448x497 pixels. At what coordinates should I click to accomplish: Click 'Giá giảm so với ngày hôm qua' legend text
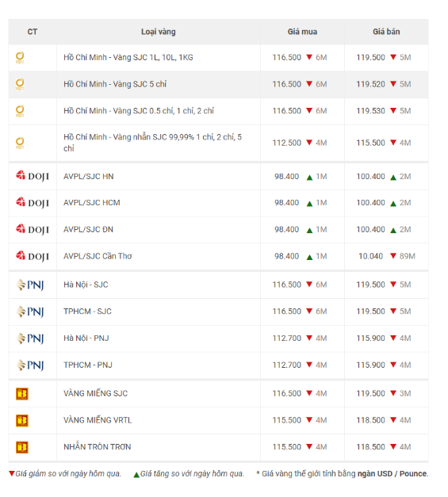pyautogui.click(x=68, y=473)
